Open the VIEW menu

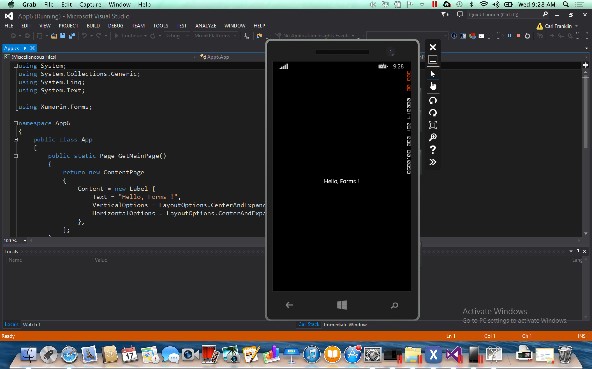pos(45,26)
